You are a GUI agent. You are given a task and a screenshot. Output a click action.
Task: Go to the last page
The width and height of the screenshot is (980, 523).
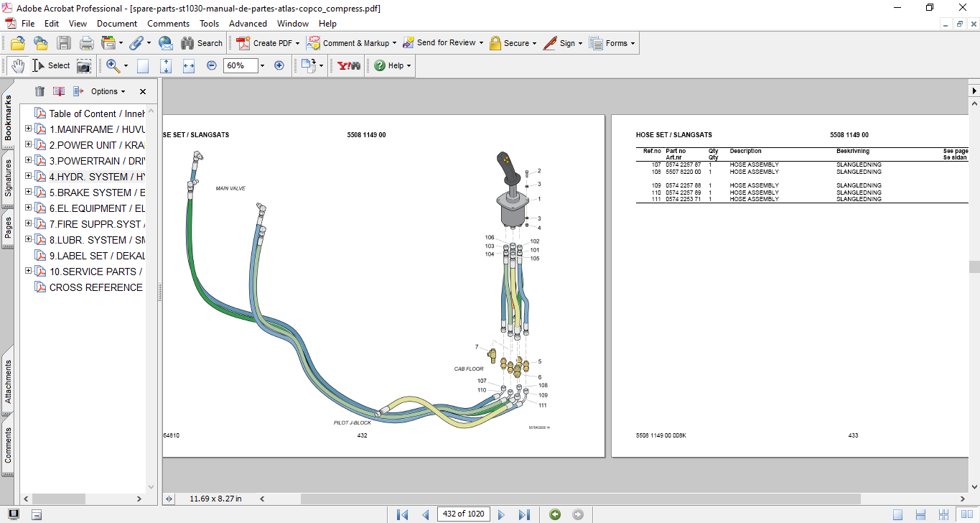[524, 514]
